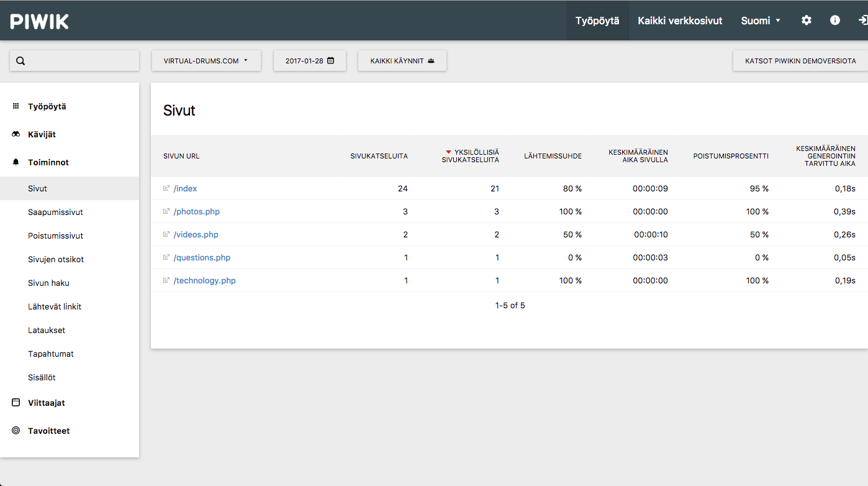
Task: Click the 95 % exit rate for /index
Action: tap(759, 188)
